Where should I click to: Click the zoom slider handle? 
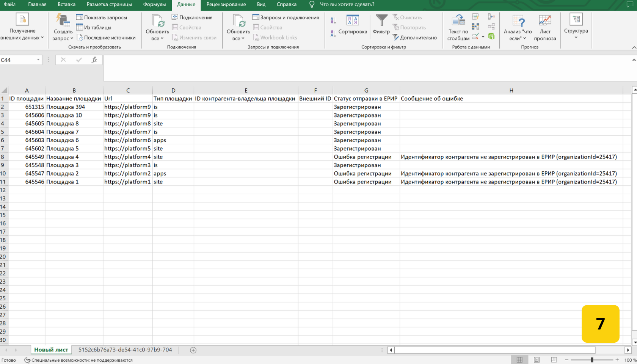592,360
